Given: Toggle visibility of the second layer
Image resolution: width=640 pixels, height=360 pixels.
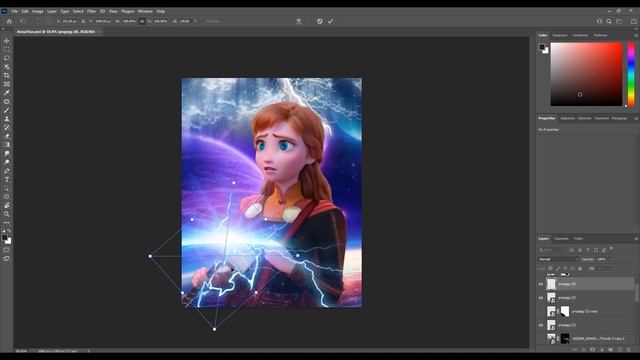Looking at the screenshot, I should click(541, 298).
